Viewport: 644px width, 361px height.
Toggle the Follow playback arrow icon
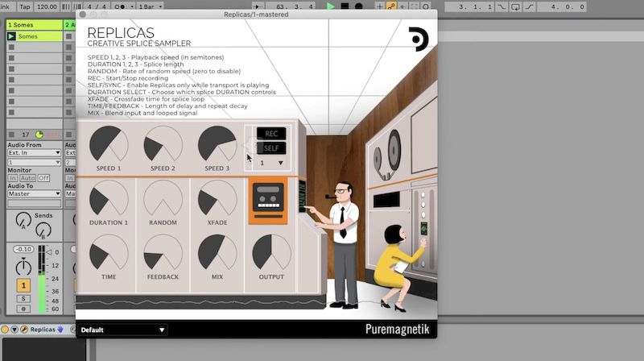pos(258,6)
